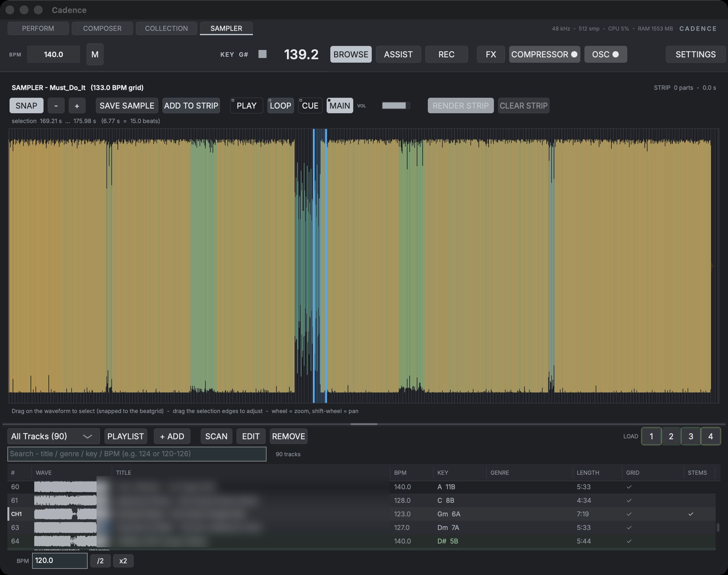Open the ASSIST panel

398,54
